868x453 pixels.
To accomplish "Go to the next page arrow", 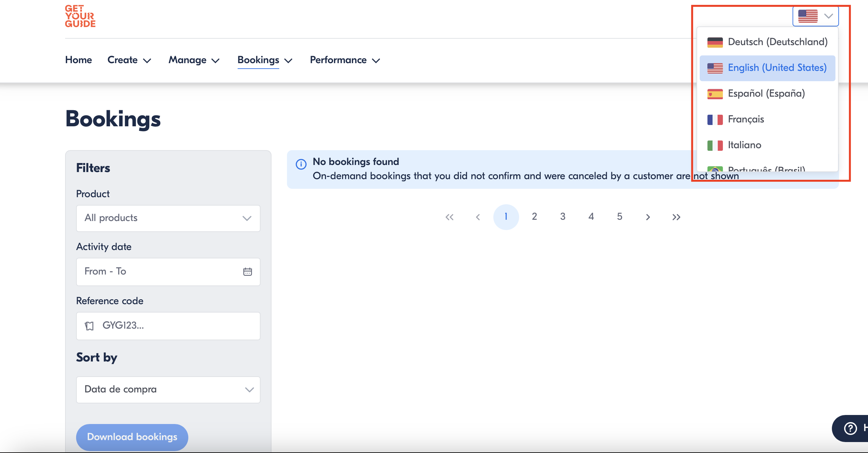I will click(x=648, y=217).
